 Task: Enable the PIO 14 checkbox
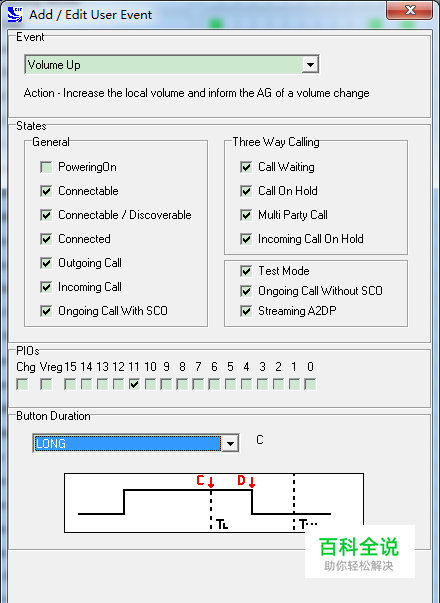[x=86, y=384]
